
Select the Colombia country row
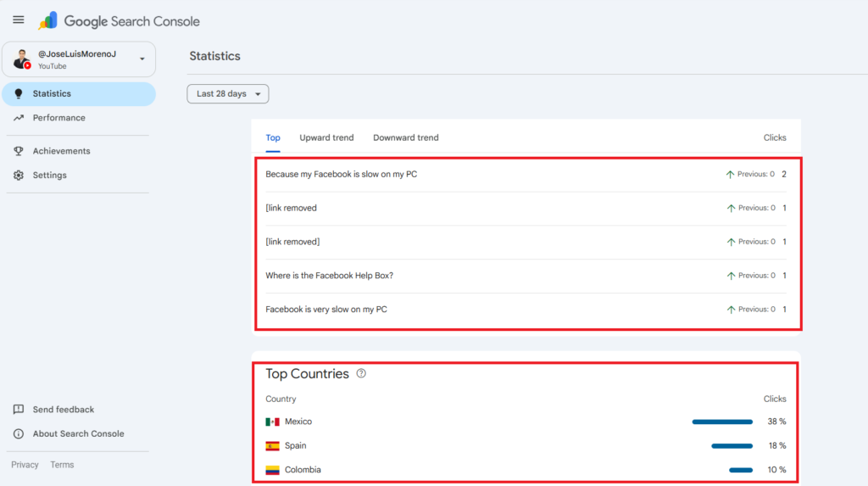pyautogui.click(x=526, y=470)
